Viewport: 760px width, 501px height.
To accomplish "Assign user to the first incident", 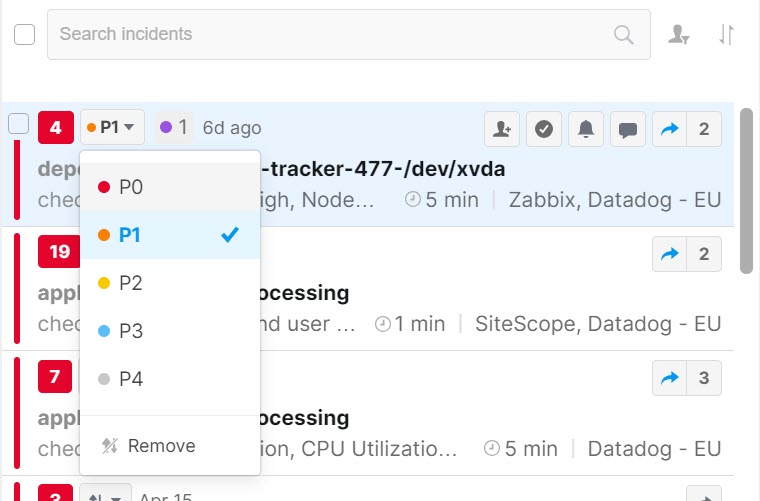I will pyautogui.click(x=502, y=129).
